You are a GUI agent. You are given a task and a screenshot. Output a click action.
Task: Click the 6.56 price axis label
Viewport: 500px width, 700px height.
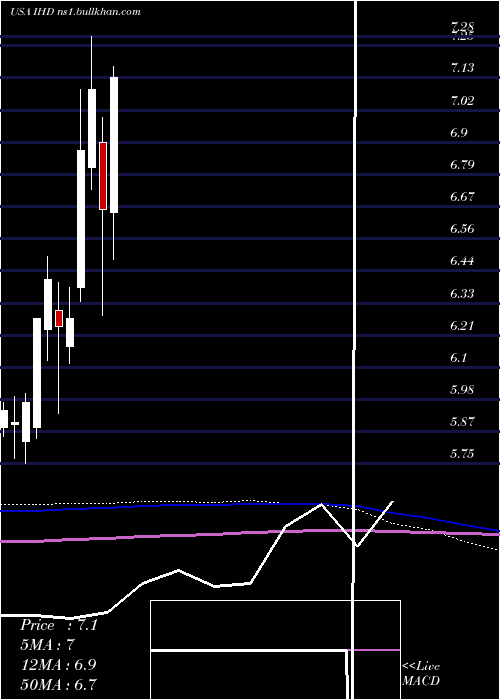pyautogui.click(x=462, y=229)
